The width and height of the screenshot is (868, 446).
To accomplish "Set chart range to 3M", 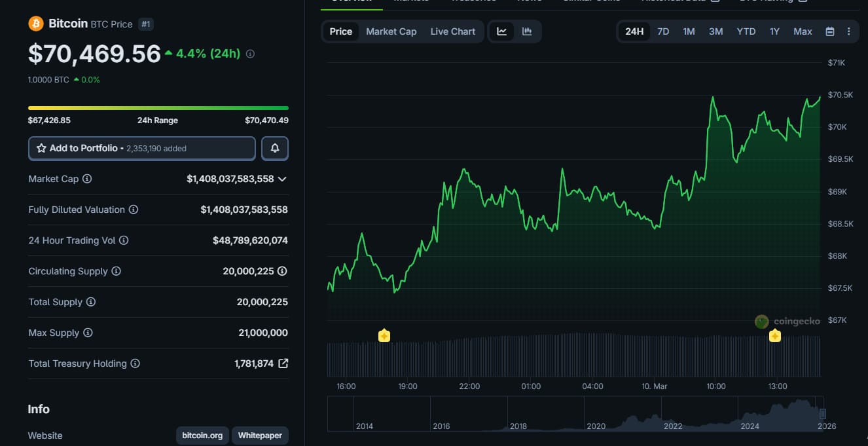I will coord(716,31).
